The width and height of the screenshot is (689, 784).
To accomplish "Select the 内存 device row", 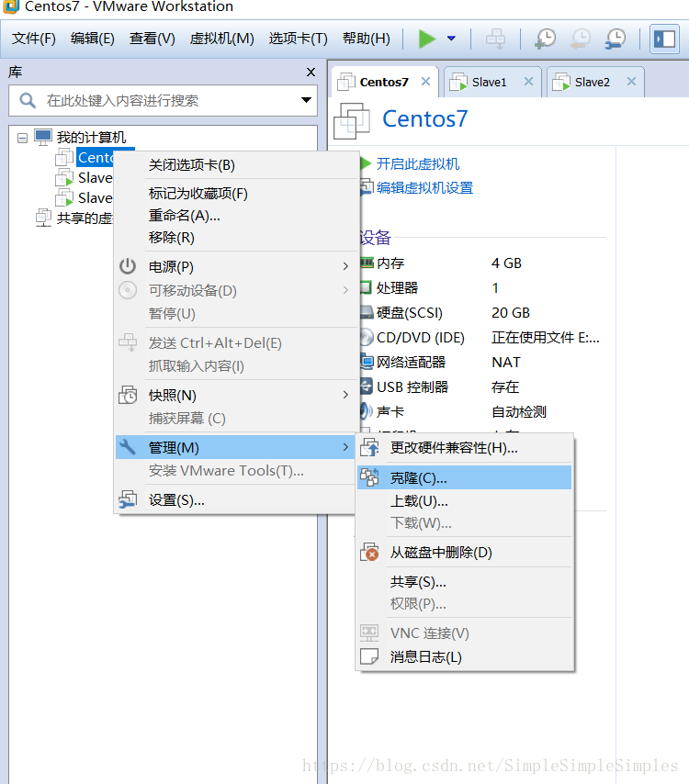I will click(483, 263).
